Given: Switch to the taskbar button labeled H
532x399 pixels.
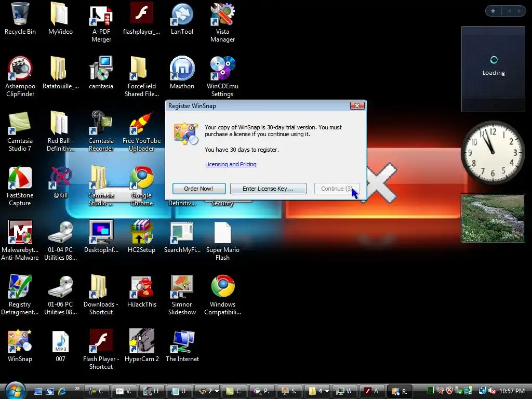Looking at the screenshot, I should tap(151, 391).
